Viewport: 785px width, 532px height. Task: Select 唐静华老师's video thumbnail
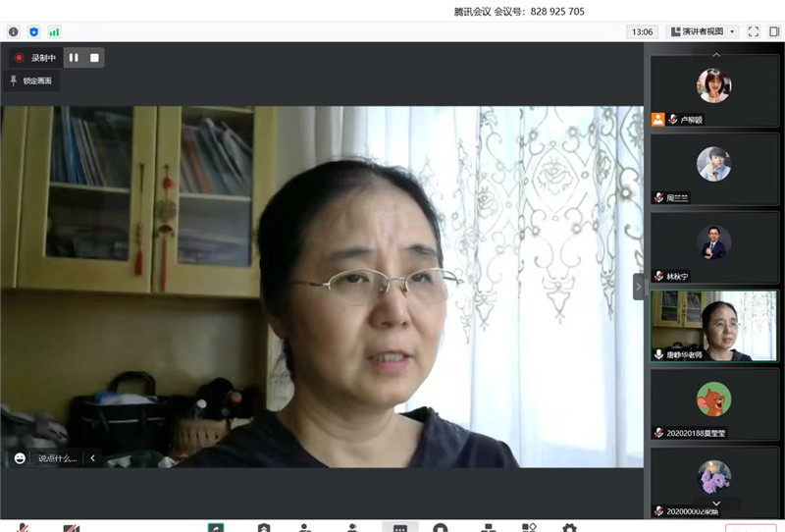(x=714, y=326)
